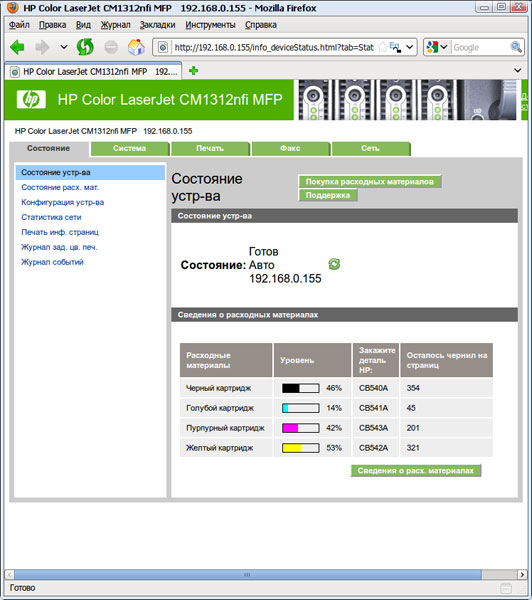Open Печать инф. страниц sidebar link
Viewport: 532px width, 600px height.
coord(60,232)
